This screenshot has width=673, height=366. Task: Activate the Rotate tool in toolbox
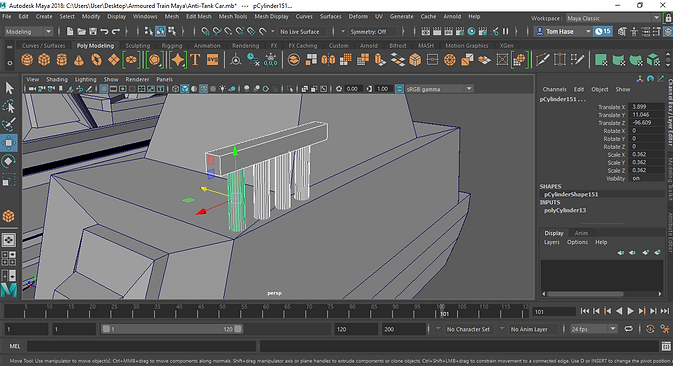coord(9,161)
